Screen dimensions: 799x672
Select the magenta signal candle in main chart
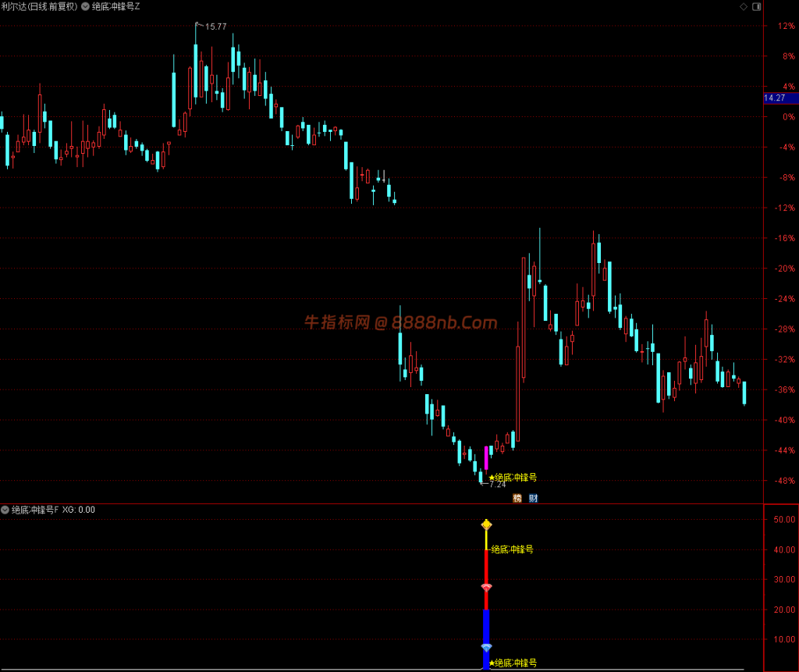coord(486,458)
